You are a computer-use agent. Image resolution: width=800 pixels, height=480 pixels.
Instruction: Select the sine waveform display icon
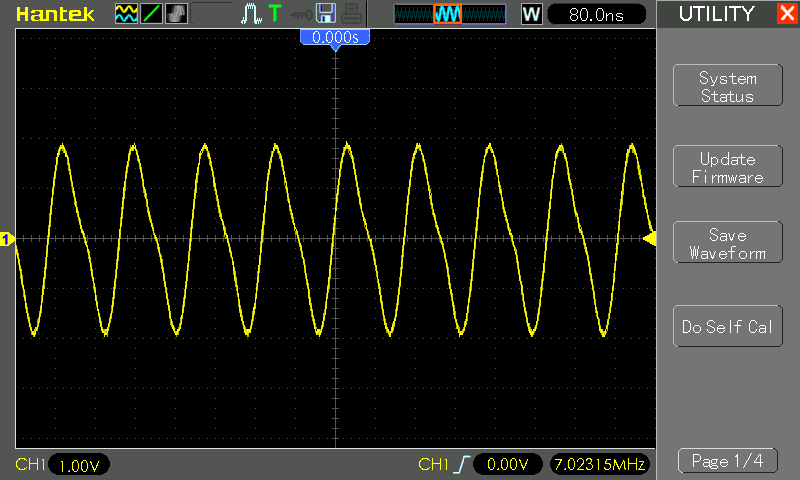[x=126, y=14]
